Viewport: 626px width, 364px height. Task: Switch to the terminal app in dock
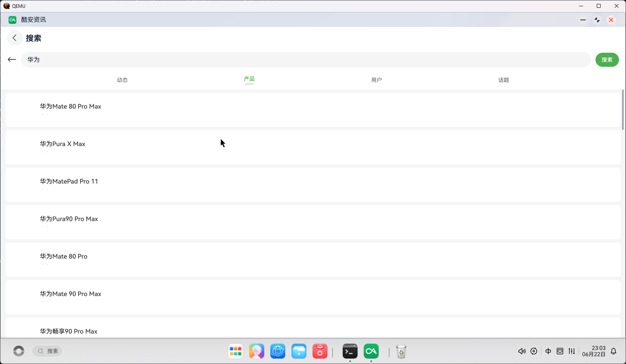[x=350, y=352]
